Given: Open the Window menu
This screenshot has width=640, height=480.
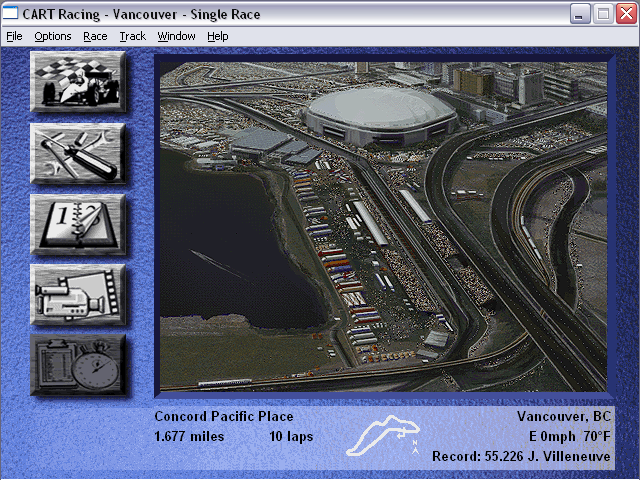Looking at the screenshot, I should (x=176, y=36).
